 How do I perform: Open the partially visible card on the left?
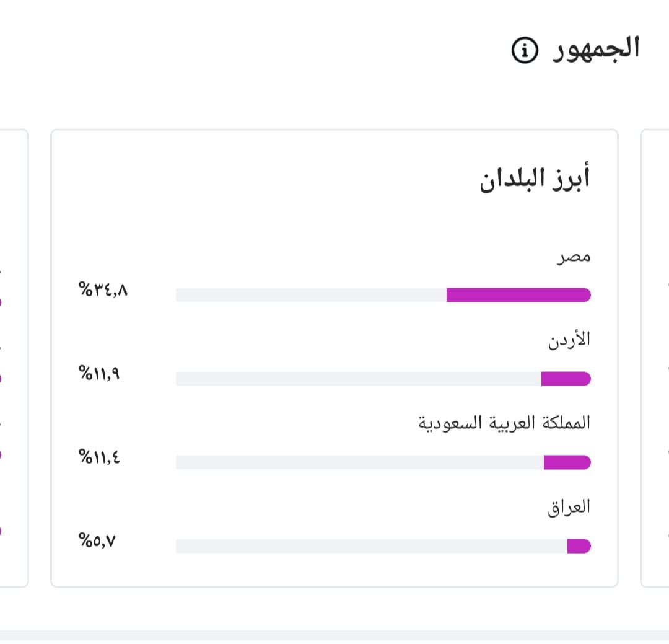(14, 358)
